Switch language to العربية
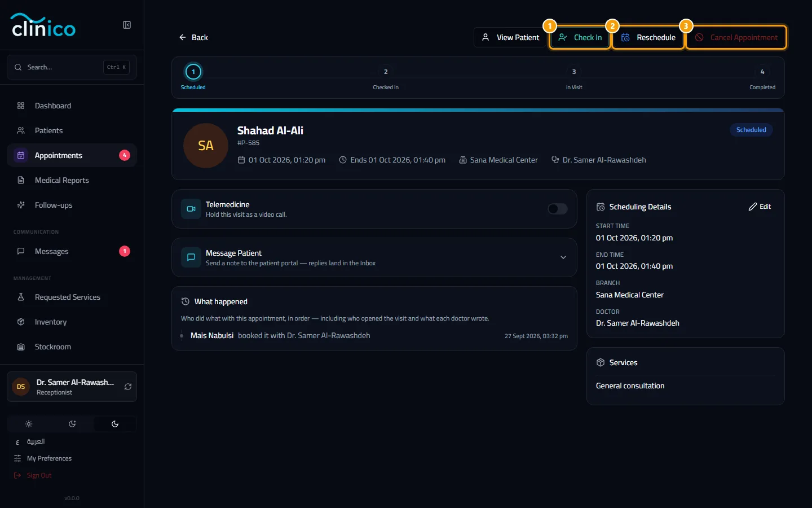Viewport: 812px width, 508px height. pyautogui.click(x=36, y=441)
